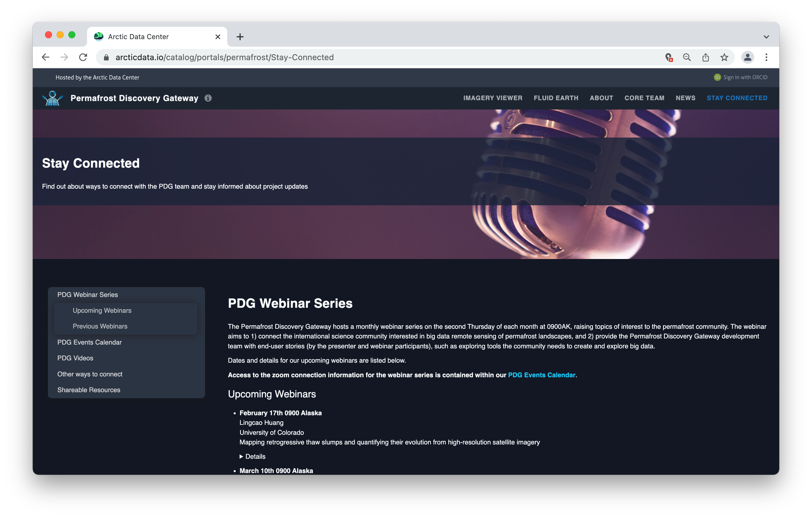Viewport: 812px width, 518px height.
Task: Close the Arctic Data Center tab
Action: tap(218, 37)
